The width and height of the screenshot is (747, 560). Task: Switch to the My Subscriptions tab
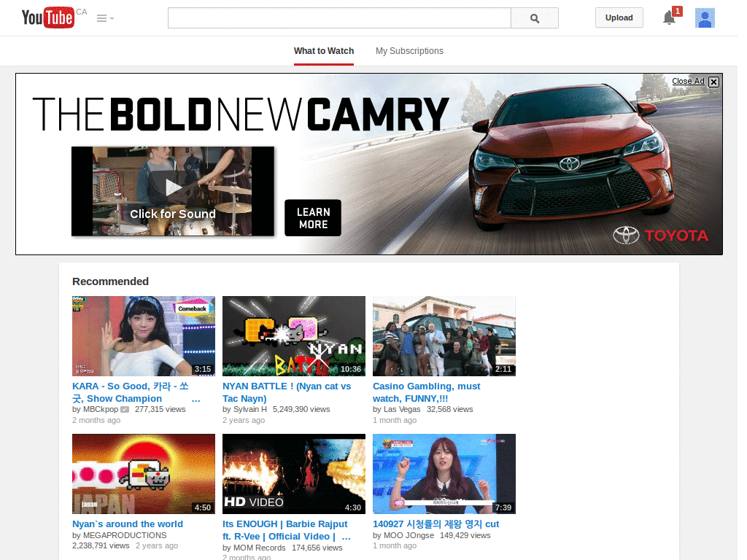coord(409,51)
